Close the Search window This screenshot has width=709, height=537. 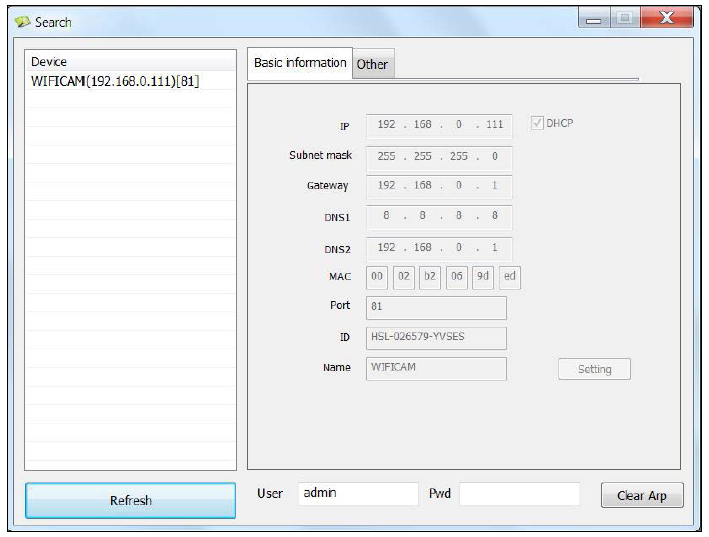(x=666, y=18)
